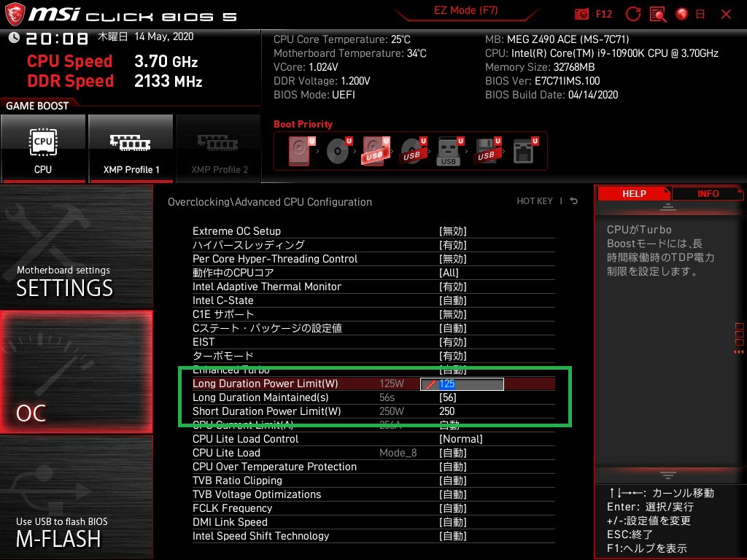Open the ハイパースレッディング setting dropdown
This screenshot has height=560, width=747.
[x=373, y=245]
